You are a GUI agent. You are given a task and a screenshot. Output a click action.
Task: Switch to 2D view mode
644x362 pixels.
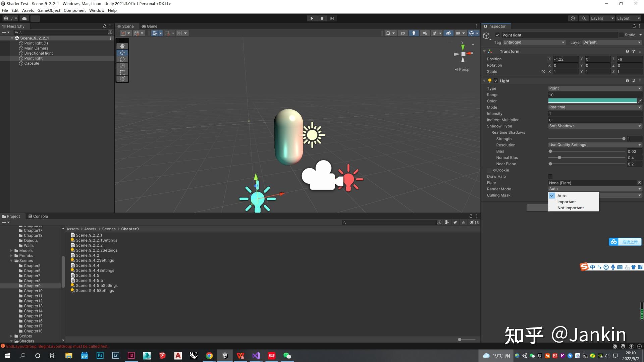pos(403,33)
